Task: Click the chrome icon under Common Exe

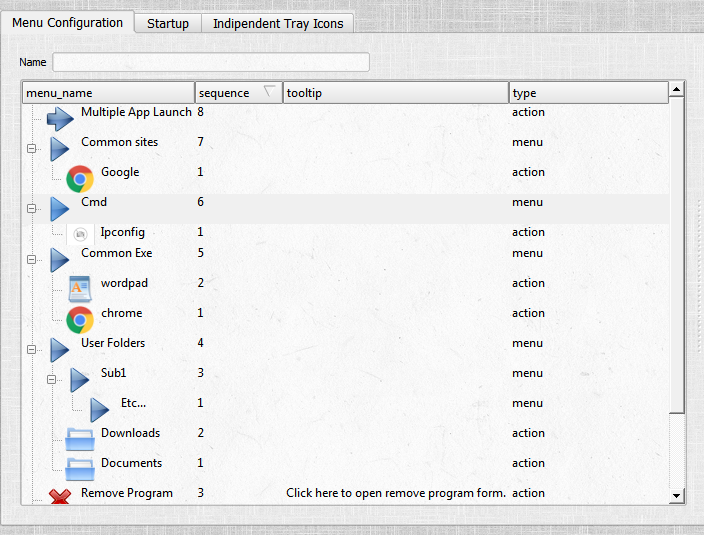Action: pos(80,319)
